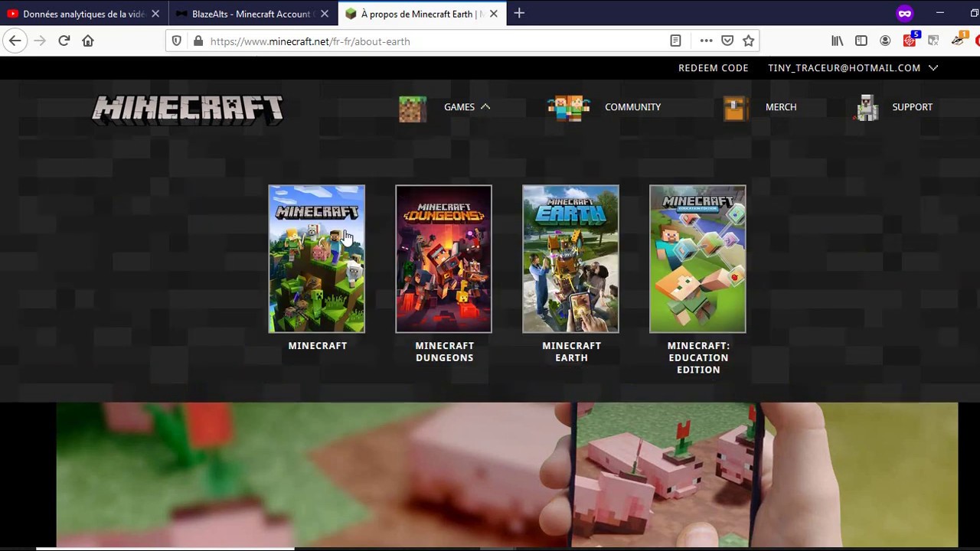Click the tracking protection shield icon

tap(177, 41)
